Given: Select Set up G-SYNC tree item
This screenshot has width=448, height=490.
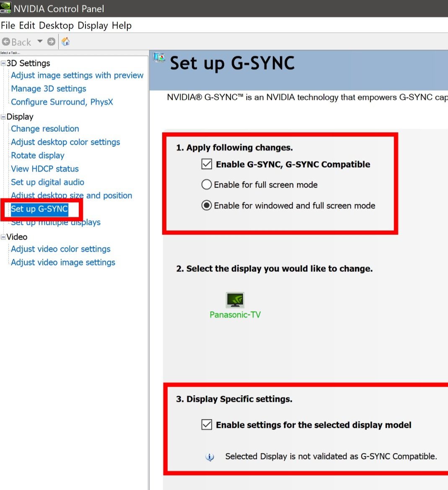Looking at the screenshot, I should [x=39, y=209].
